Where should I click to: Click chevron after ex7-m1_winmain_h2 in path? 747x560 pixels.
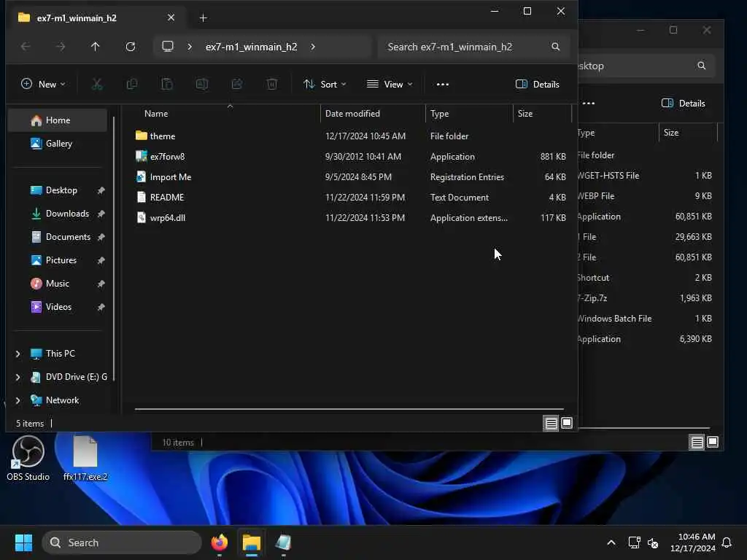coord(313,47)
